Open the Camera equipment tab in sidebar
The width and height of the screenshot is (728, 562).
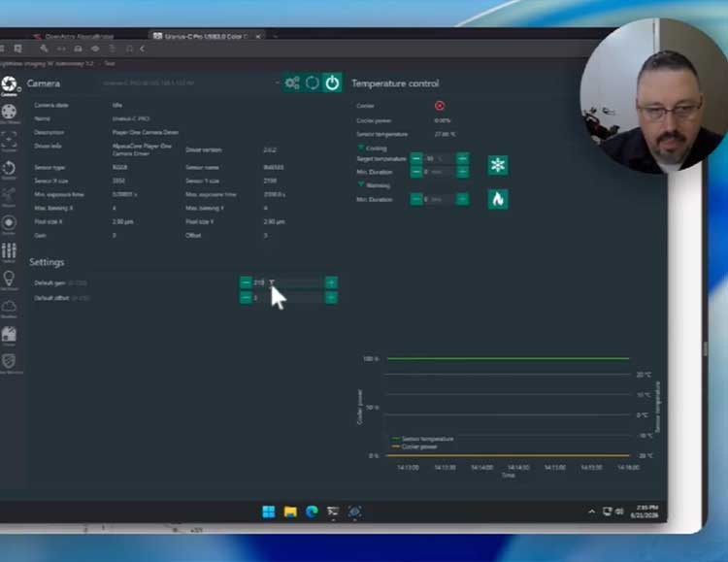click(x=9, y=85)
